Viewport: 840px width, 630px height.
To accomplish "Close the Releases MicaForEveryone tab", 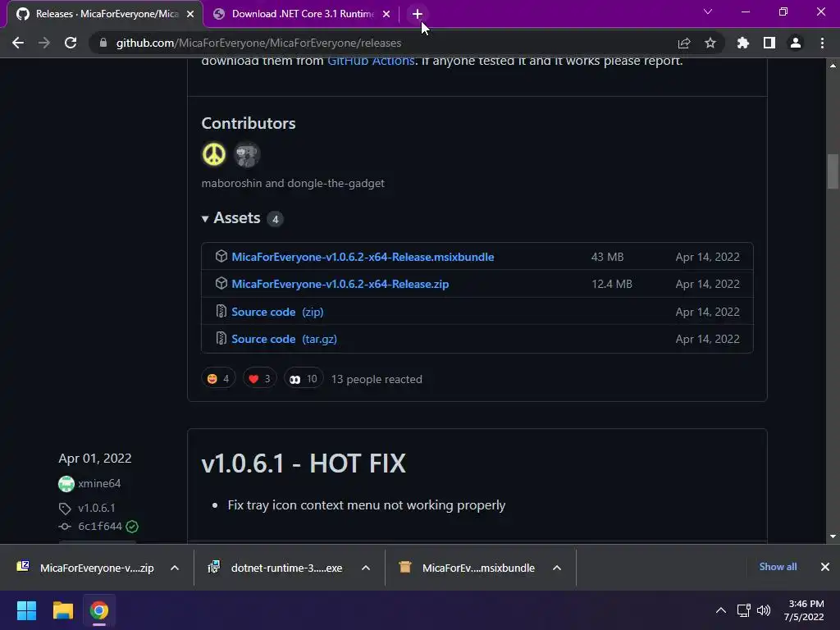I will [190, 14].
